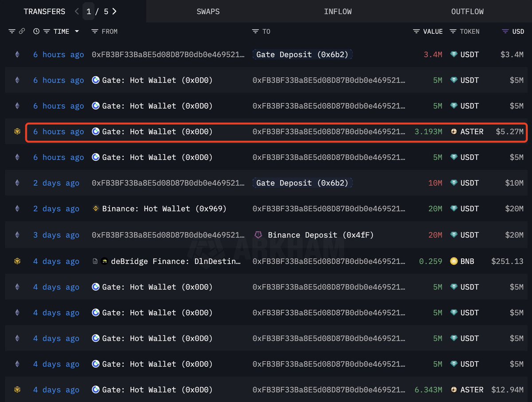Go to previous page with left chevron
Screen dimensions: 532x402
pyautogui.click(x=77, y=12)
